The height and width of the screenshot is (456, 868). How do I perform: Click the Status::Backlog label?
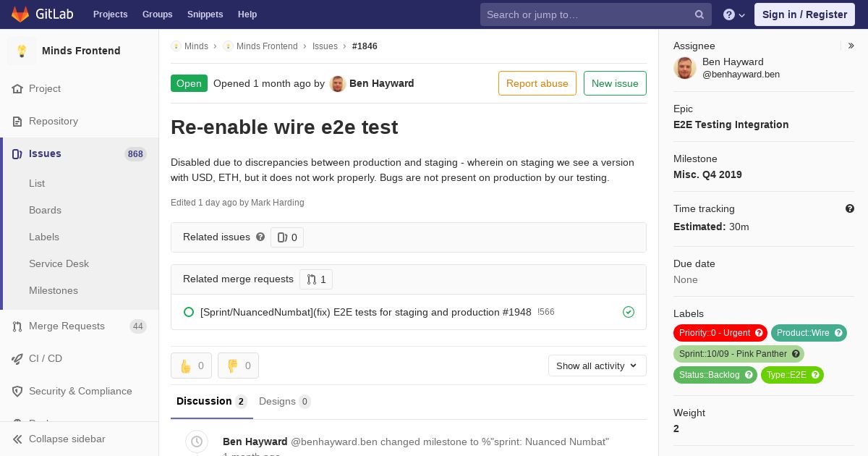715,375
